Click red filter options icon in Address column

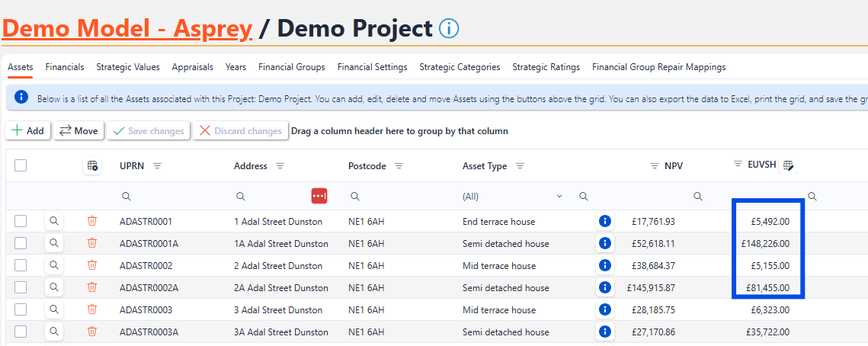pyautogui.click(x=319, y=196)
